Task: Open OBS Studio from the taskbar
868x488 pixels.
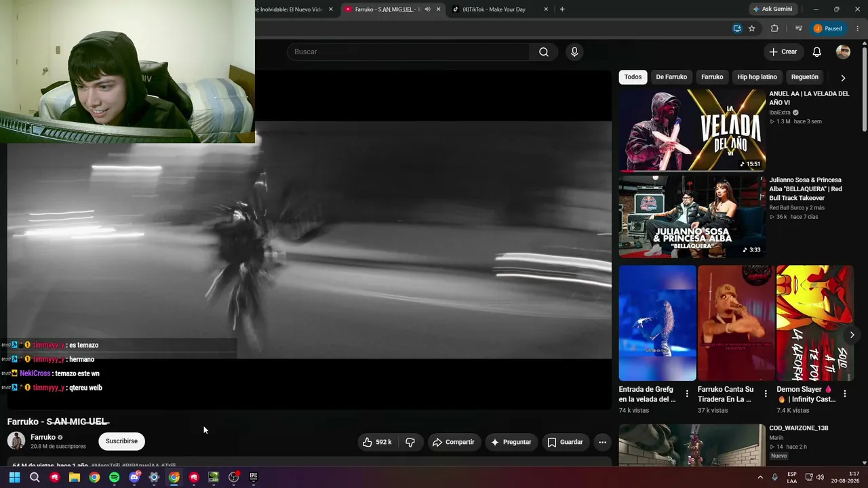Action: click(234, 477)
